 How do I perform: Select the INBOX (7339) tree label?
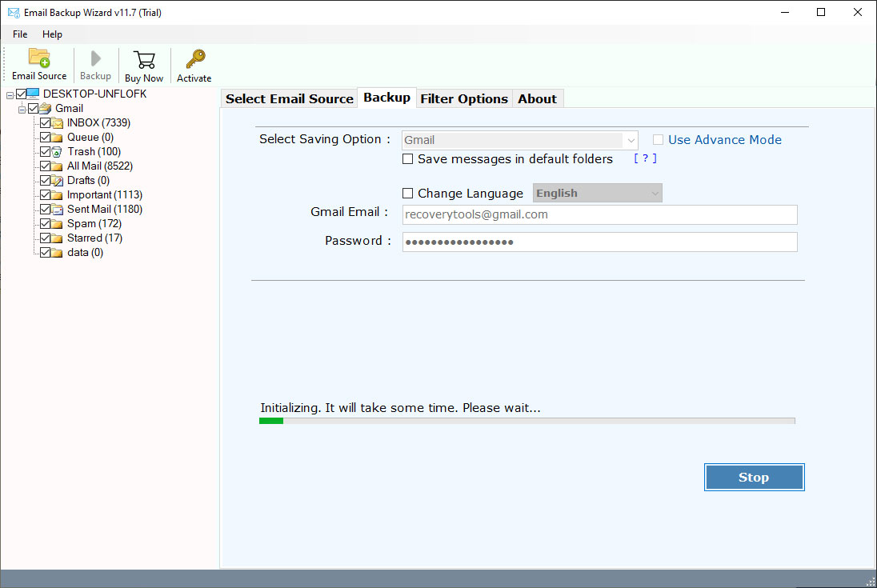tap(98, 123)
